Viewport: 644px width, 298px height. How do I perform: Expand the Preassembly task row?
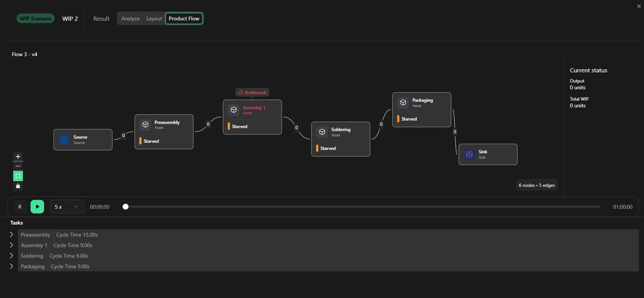tap(11, 234)
